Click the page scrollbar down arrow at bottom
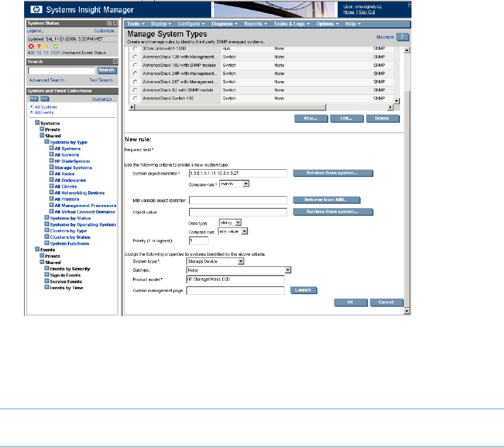Image resolution: width=504 pixels, height=447 pixels. coord(407,311)
